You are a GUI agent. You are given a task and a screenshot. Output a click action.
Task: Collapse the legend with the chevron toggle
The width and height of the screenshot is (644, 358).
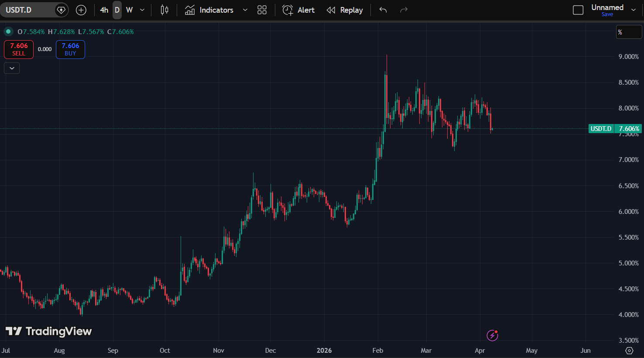coord(12,68)
